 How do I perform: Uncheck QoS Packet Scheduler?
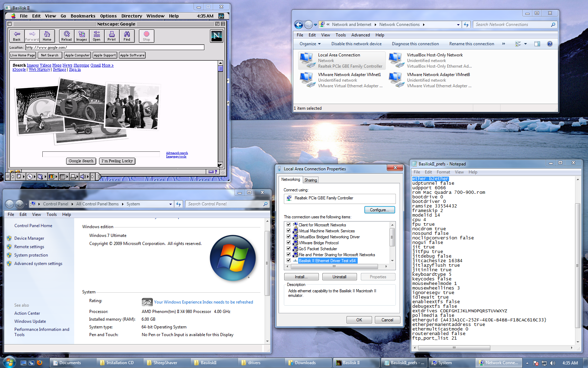coord(289,248)
